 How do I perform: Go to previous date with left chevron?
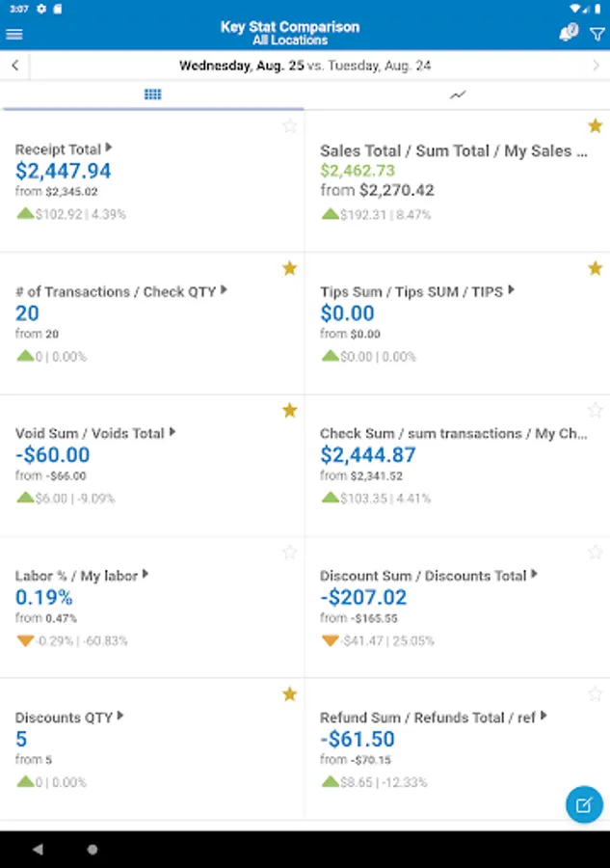[x=15, y=66]
